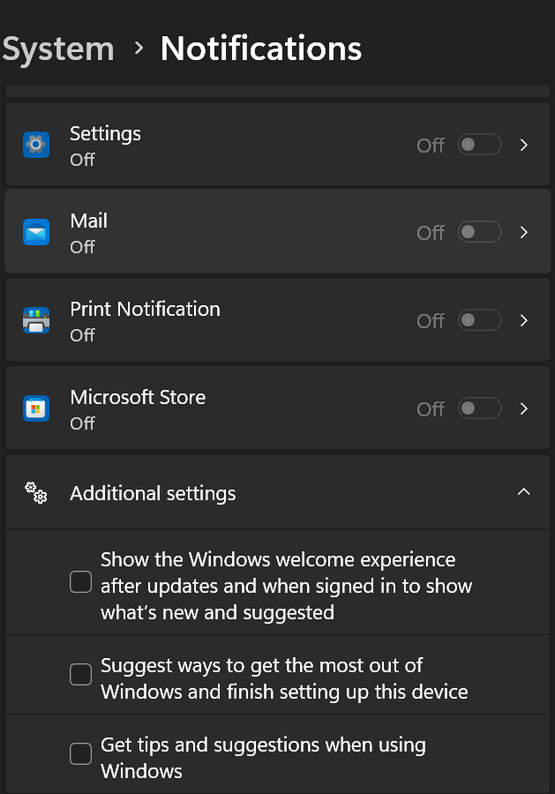Open Mail notification details chevron
Screen dimensions: 555x794
click(524, 232)
